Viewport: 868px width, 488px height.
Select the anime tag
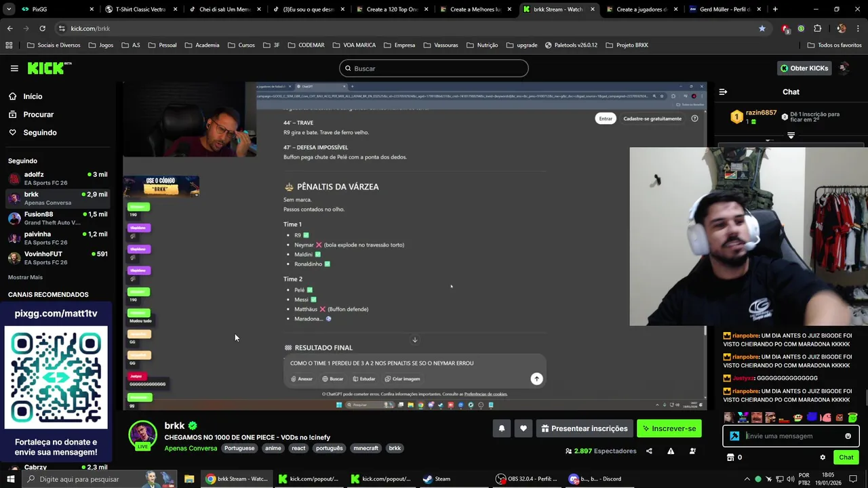click(x=273, y=448)
